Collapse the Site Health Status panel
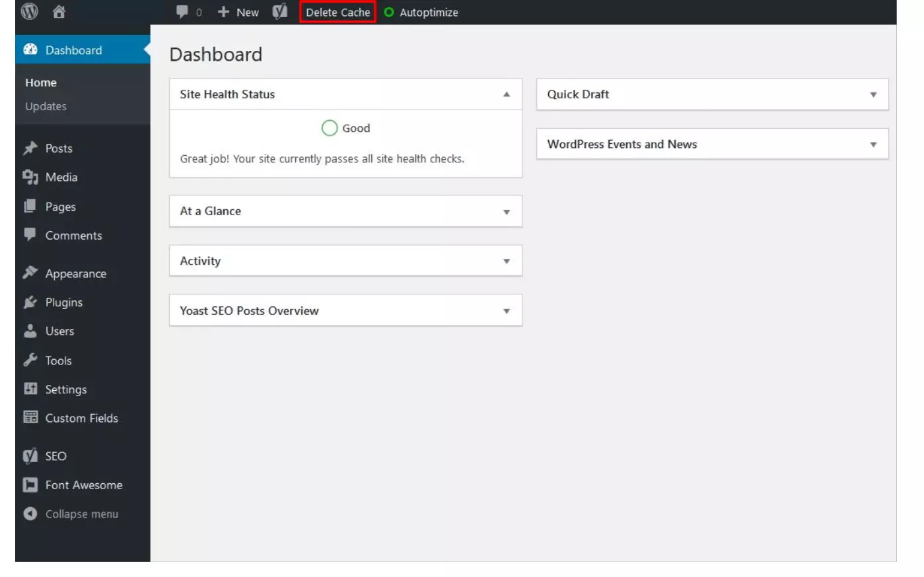Screen dimensions: 924x577 [x=507, y=94]
